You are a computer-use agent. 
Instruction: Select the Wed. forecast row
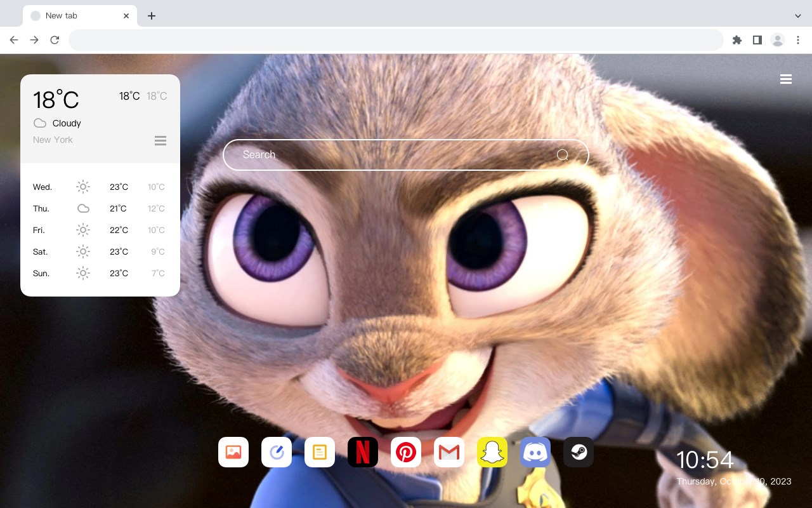(100, 187)
